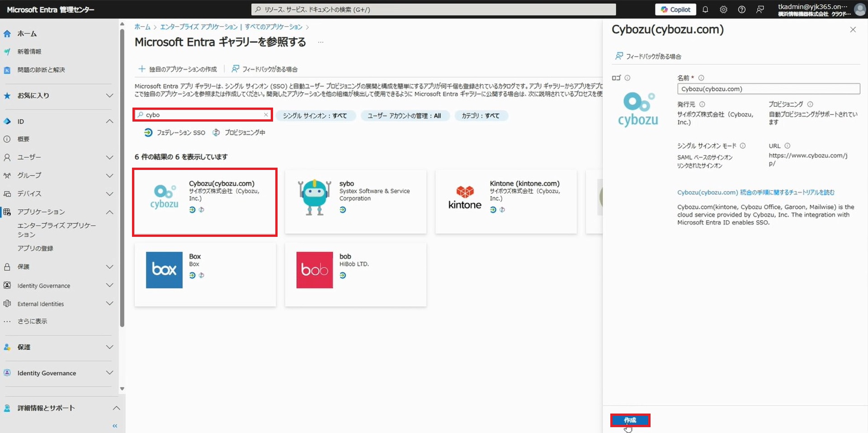Click the bob logo icon
This screenshot has width=868, height=433.
[315, 270]
